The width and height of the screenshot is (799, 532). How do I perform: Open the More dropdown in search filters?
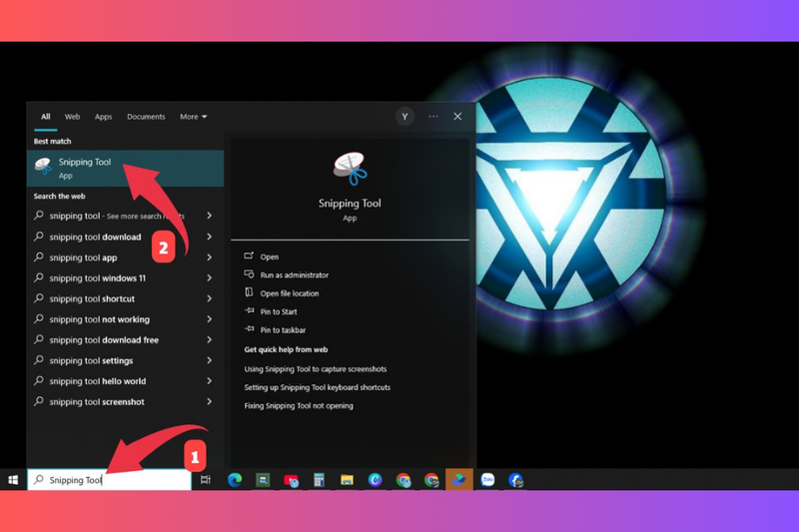(x=194, y=117)
